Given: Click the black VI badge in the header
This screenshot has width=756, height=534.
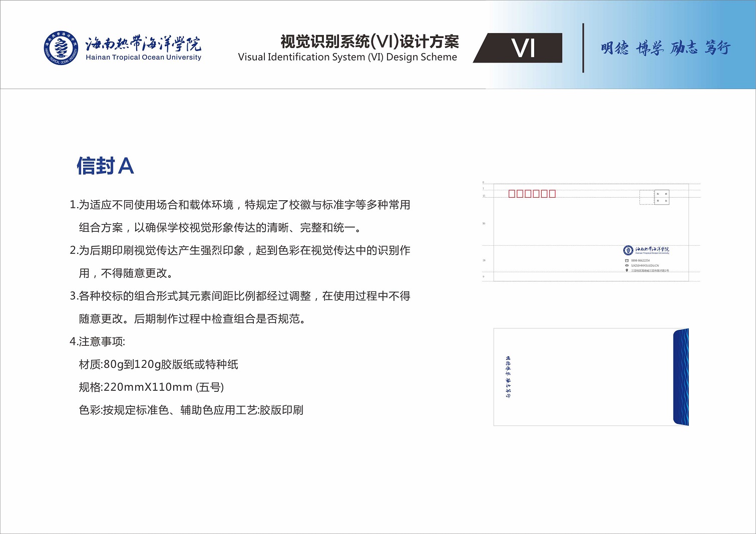Looking at the screenshot, I should pyautogui.click(x=523, y=48).
